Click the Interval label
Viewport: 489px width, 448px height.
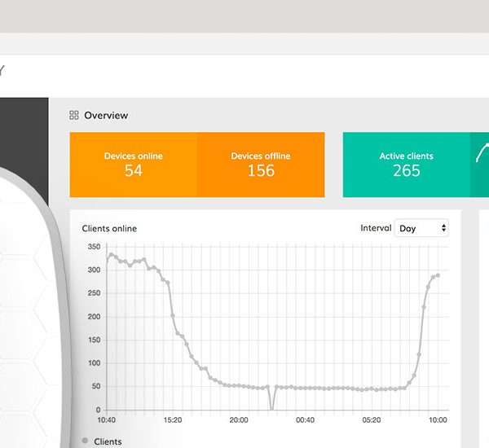point(376,228)
